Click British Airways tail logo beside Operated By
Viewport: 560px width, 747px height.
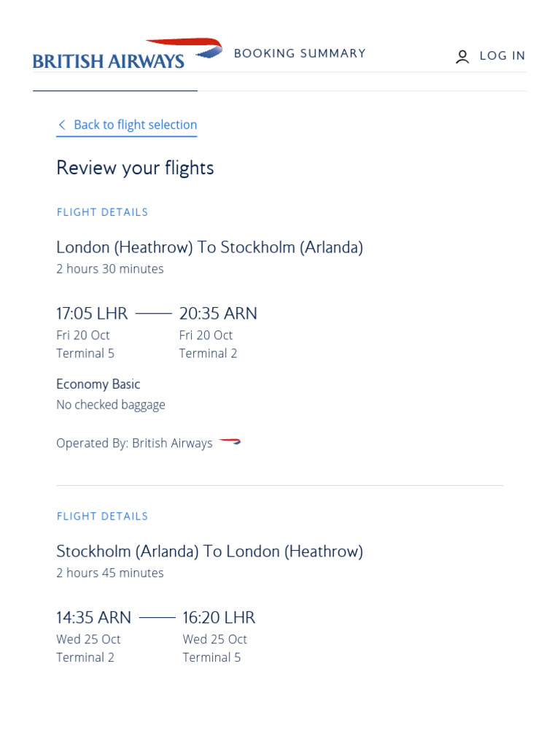click(230, 442)
